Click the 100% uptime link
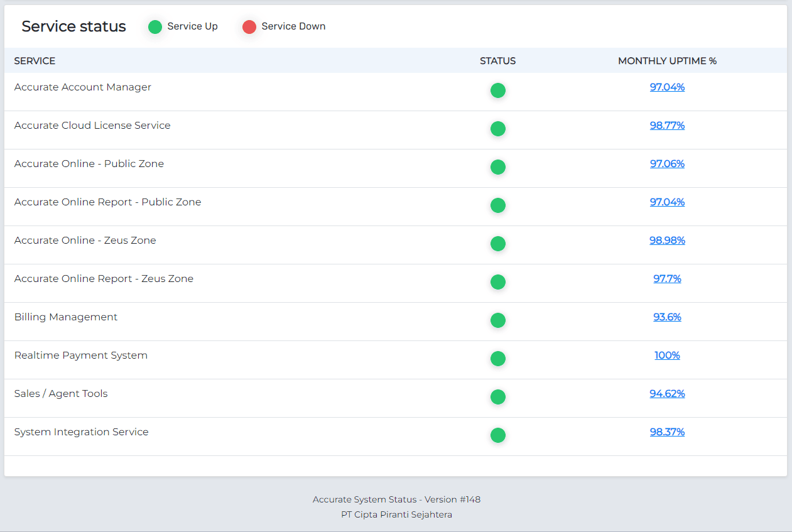Viewport: 792px width, 532px height. point(667,356)
